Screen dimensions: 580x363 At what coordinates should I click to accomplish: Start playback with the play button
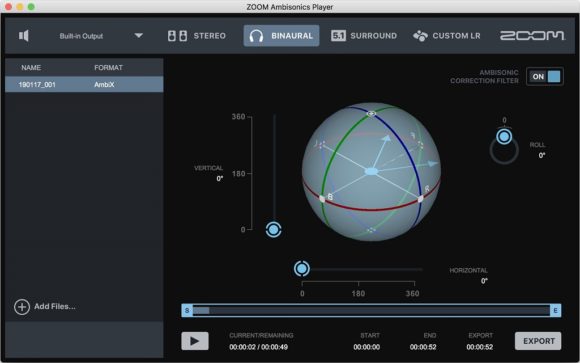point(195,341)
